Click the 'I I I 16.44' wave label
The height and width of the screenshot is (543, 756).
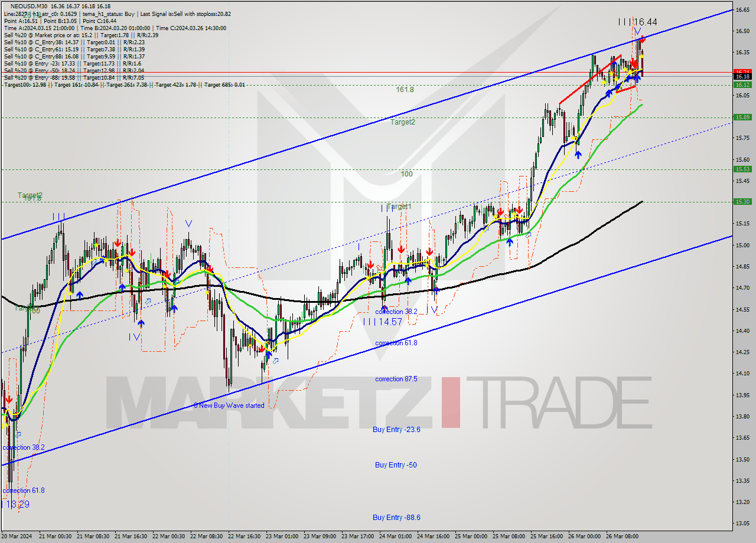pyautogui.click(x=637, y=22)
